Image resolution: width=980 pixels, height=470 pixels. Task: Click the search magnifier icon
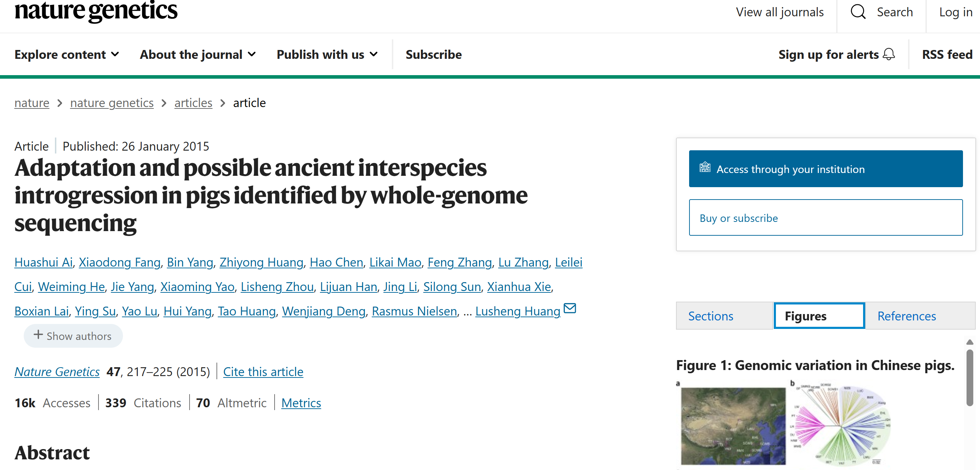click(857, 12)
